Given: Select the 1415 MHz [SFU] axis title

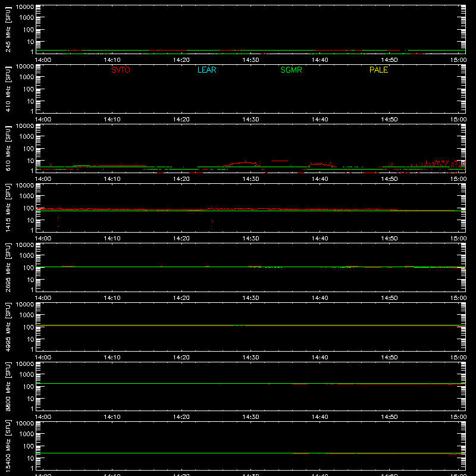Looking at the screenshot, I should 8,208.
